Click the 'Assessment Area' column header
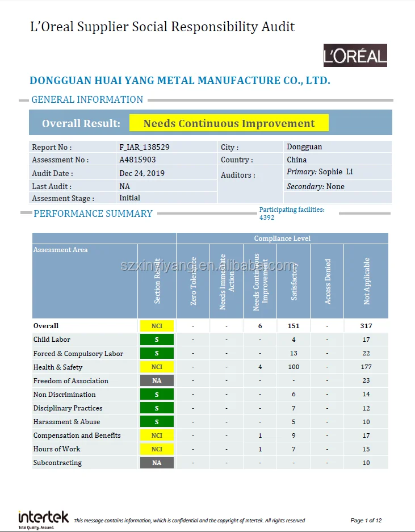Viewport: 415px width, 532px height. [60, 250]
